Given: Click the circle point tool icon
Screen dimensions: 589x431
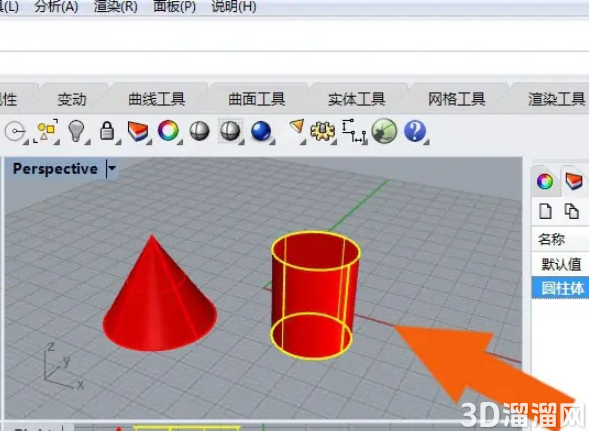Looking at the screenshot, I should pos(15,132).
